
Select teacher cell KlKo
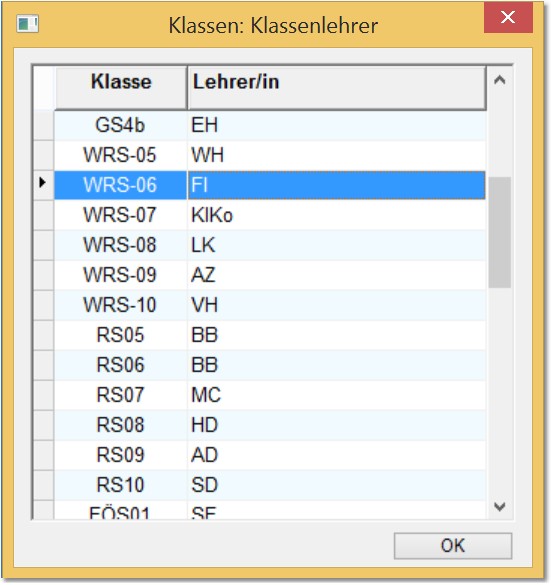click(336, 215)
